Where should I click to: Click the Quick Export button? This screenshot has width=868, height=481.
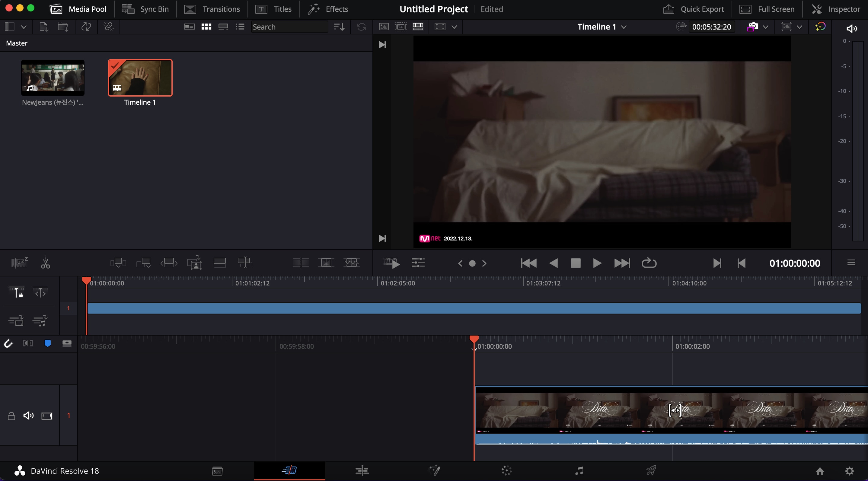coord(694,9)
